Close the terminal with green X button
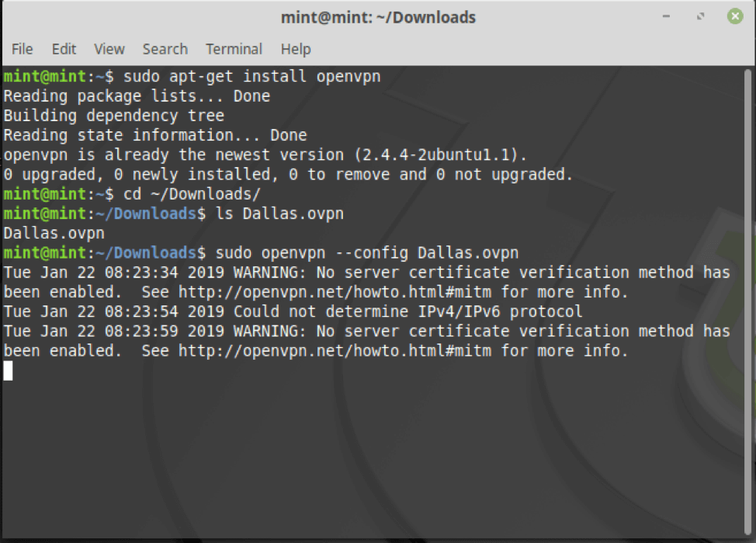Screen dimensions: 756x543 [735, 16]
